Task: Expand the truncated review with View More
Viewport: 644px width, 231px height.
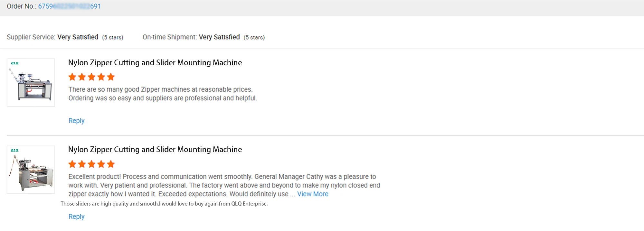Action: click(313, 194)
